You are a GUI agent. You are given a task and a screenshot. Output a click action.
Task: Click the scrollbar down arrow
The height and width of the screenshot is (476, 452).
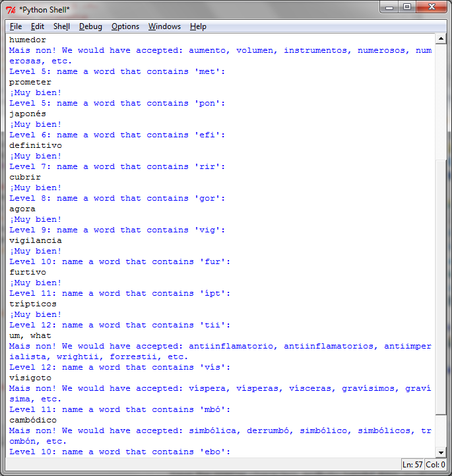click(x=441, y=453)
